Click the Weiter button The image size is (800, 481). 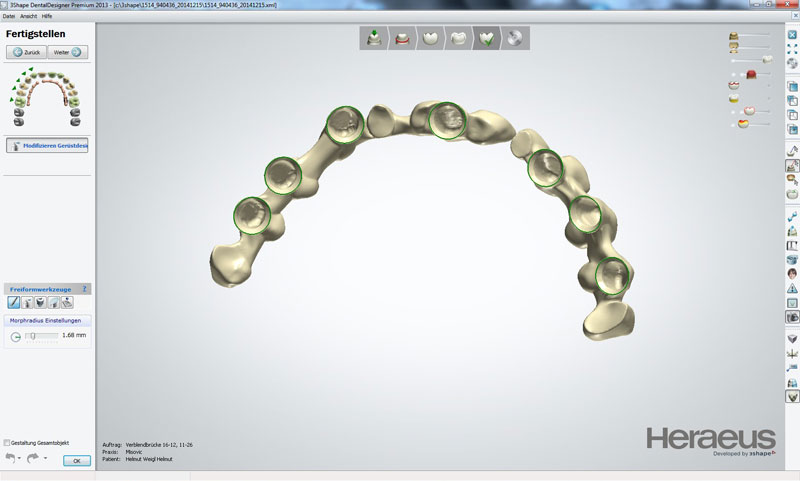[68, 52]
